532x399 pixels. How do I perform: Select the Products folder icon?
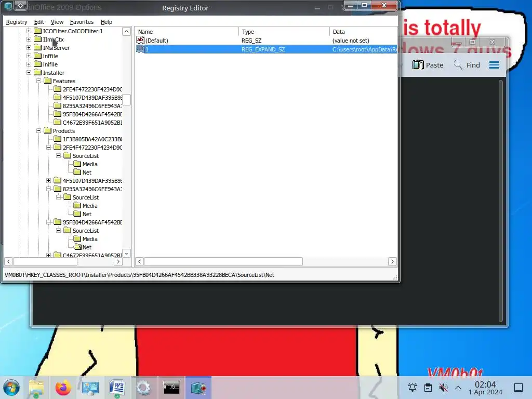[x=47, y=130]
